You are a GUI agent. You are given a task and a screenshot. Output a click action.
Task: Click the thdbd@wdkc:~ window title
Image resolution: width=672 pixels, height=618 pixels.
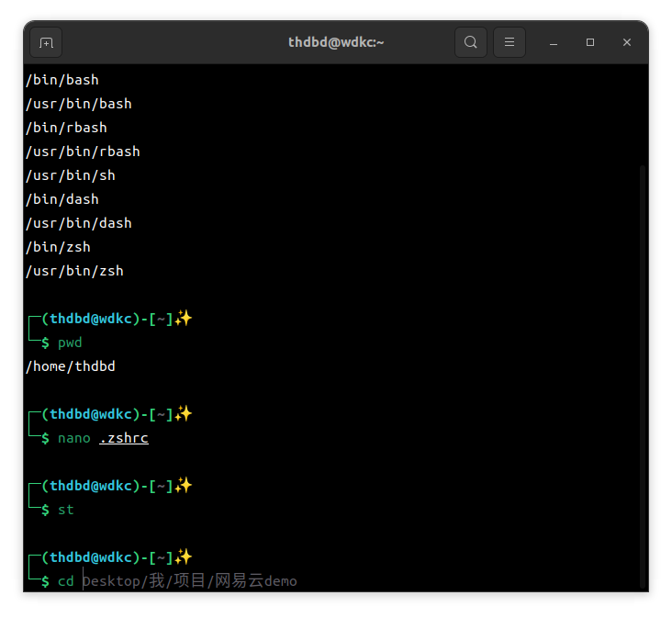coord(336,42)
